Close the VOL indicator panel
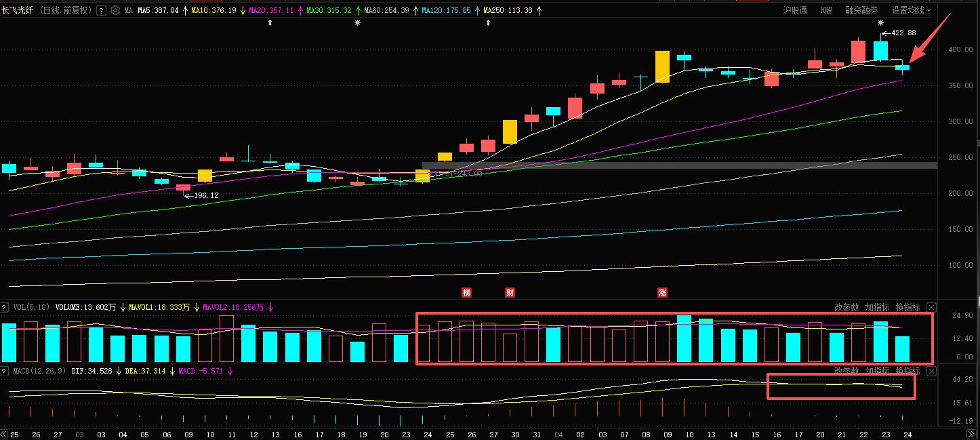The width and height of the screenshot is (980, 440). click(931, 307)
